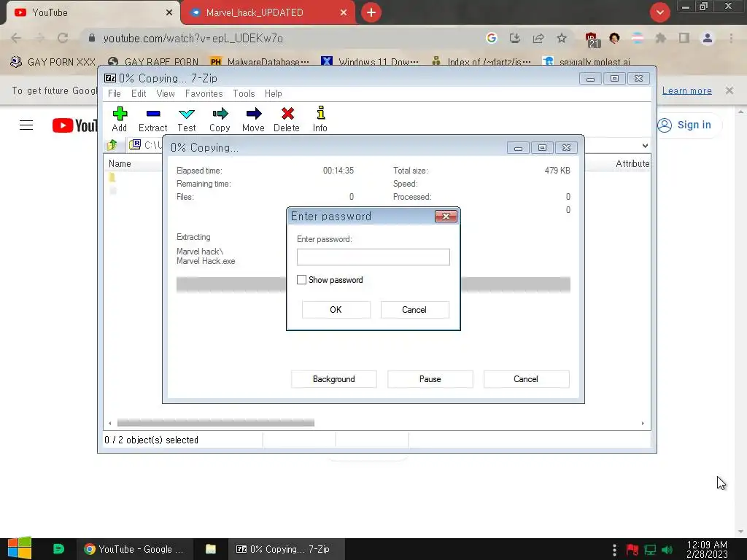
Task: Click the Move toolbar icon
Action: 253,119
